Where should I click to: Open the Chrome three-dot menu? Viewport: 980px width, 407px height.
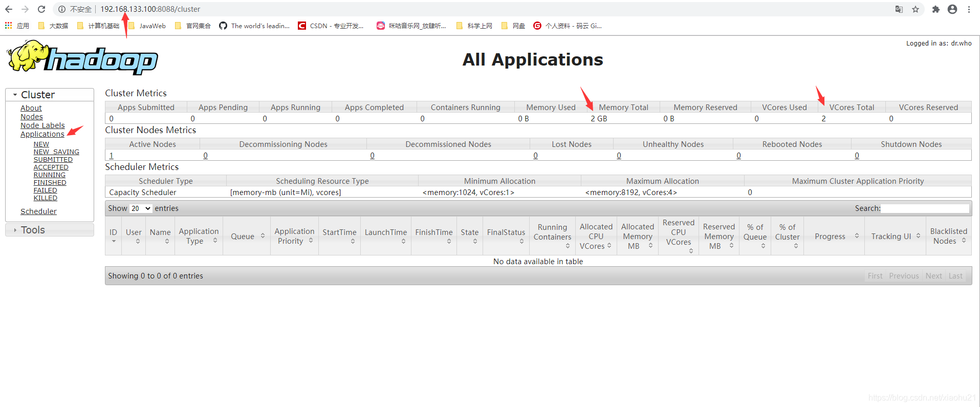[x=969, y=9]
